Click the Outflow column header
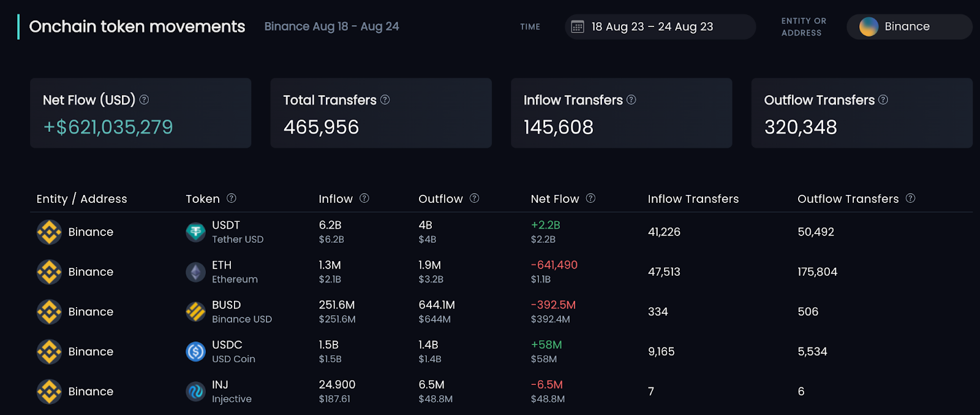980x415 pixels. [x=440, y=199]
